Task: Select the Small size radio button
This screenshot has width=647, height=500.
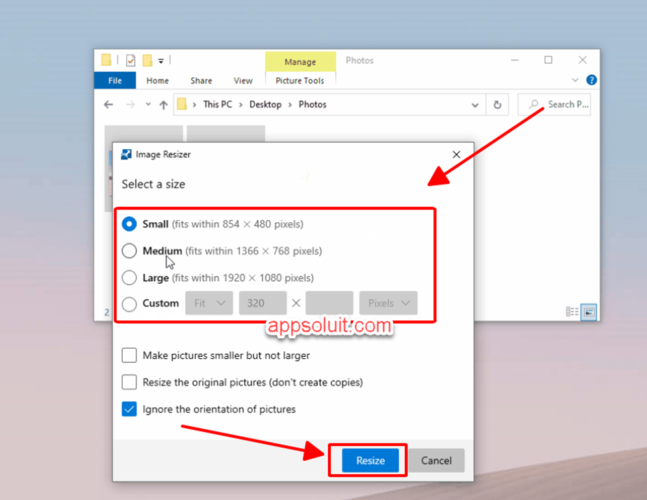Action: click(129, 224)
